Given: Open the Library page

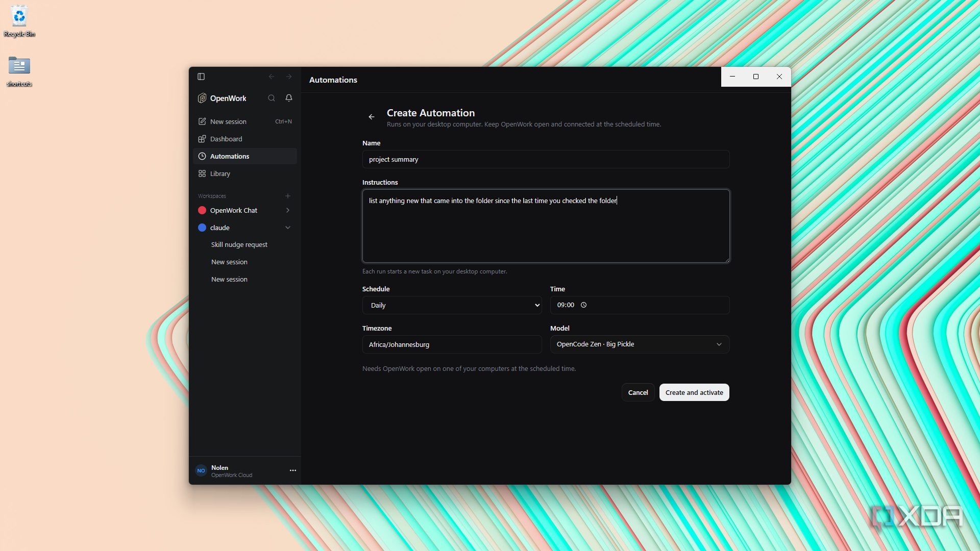Looking at the screenshot, I should point(245,173).
